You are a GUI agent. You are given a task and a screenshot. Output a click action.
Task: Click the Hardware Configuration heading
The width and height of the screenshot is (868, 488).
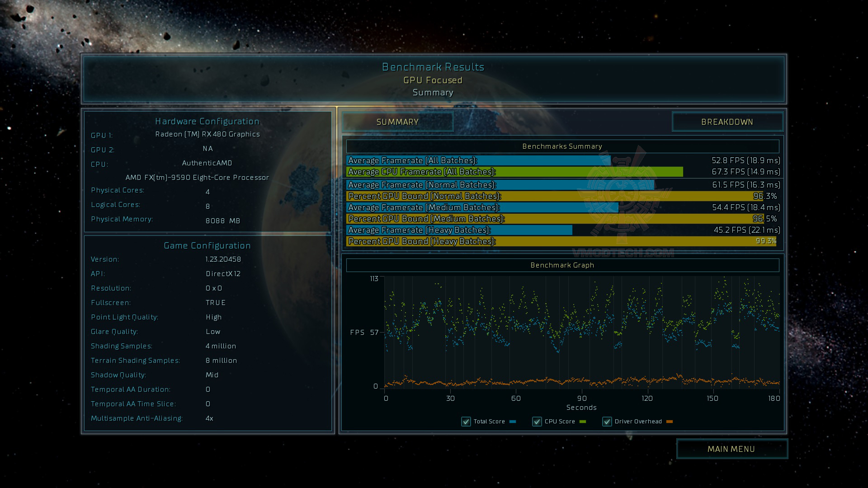point(207,121)
